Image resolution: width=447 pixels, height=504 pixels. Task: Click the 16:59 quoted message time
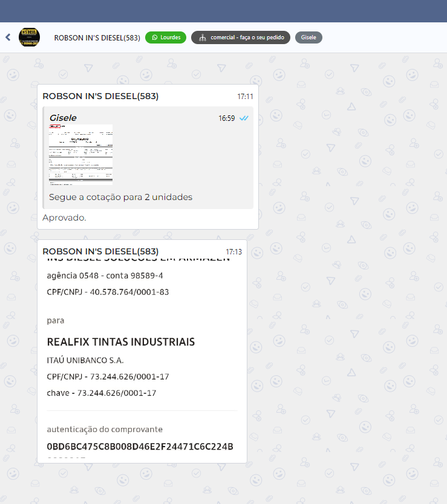[x=226, y=118]
